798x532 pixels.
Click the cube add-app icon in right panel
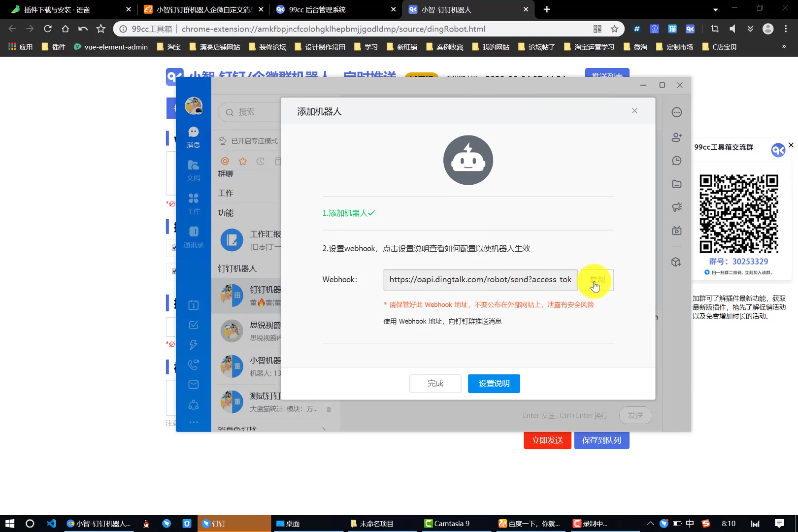pyautogui.click(x=676, y=262)
